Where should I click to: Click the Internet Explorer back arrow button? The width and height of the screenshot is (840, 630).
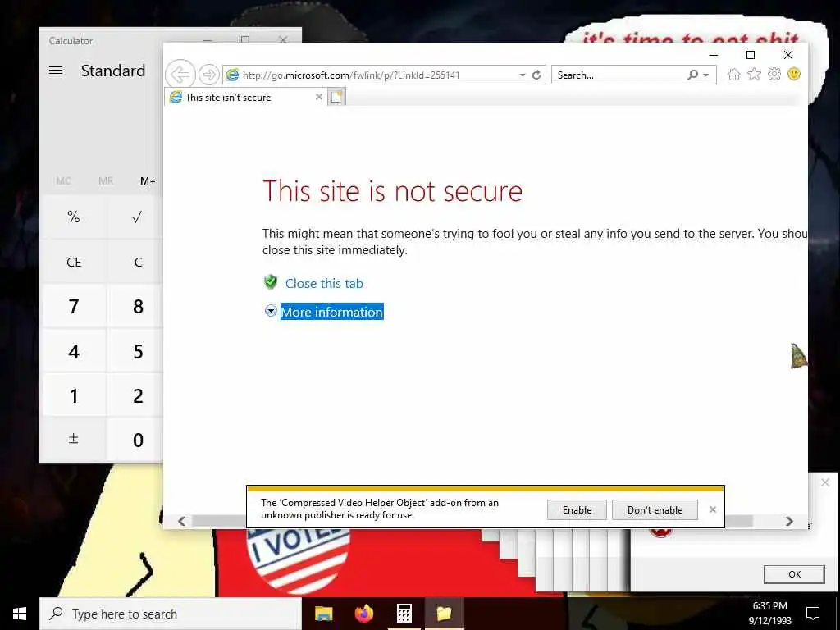[x=180, y=75]
